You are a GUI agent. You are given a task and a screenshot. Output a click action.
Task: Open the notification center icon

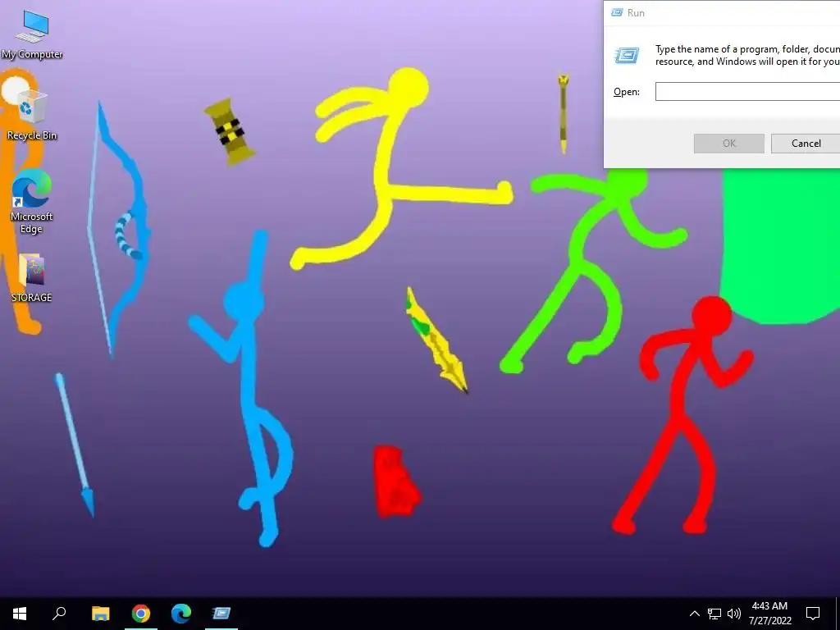point(813,614)
